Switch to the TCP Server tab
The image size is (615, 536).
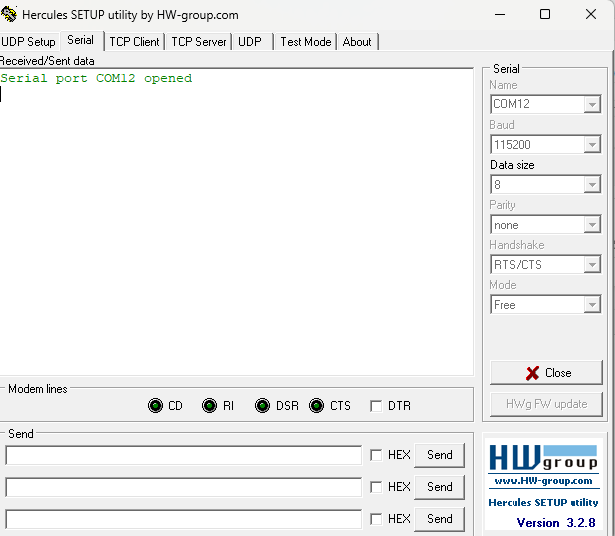198,42
